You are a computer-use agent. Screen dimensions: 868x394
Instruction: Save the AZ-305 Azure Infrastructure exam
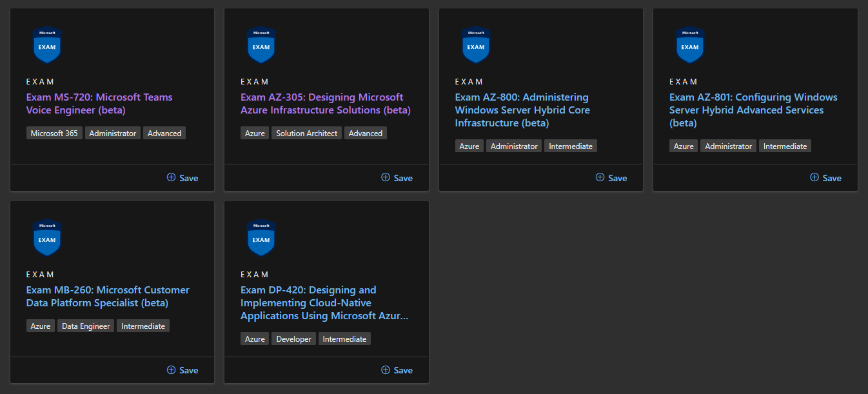tap(397, 178)
